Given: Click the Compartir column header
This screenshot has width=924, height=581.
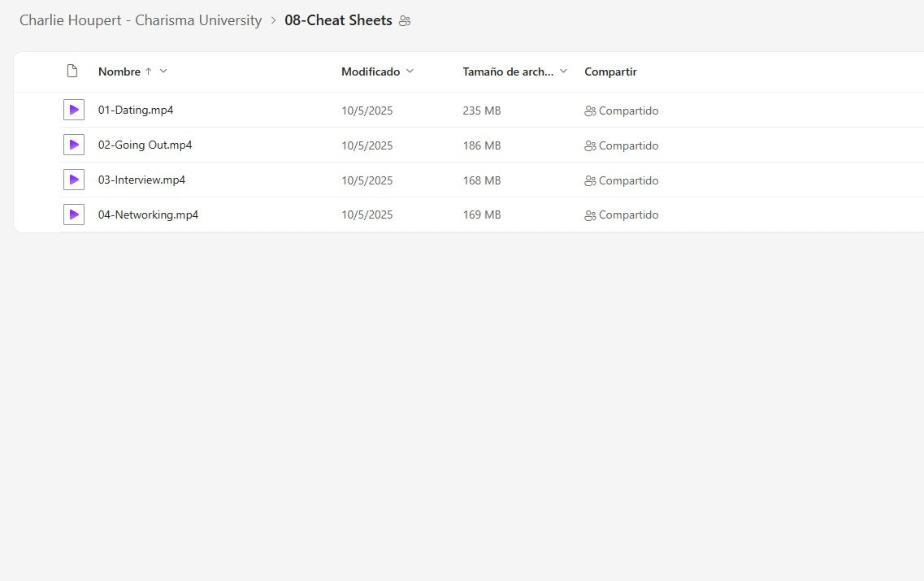Looking at the screenshot, I should (610, 72).
